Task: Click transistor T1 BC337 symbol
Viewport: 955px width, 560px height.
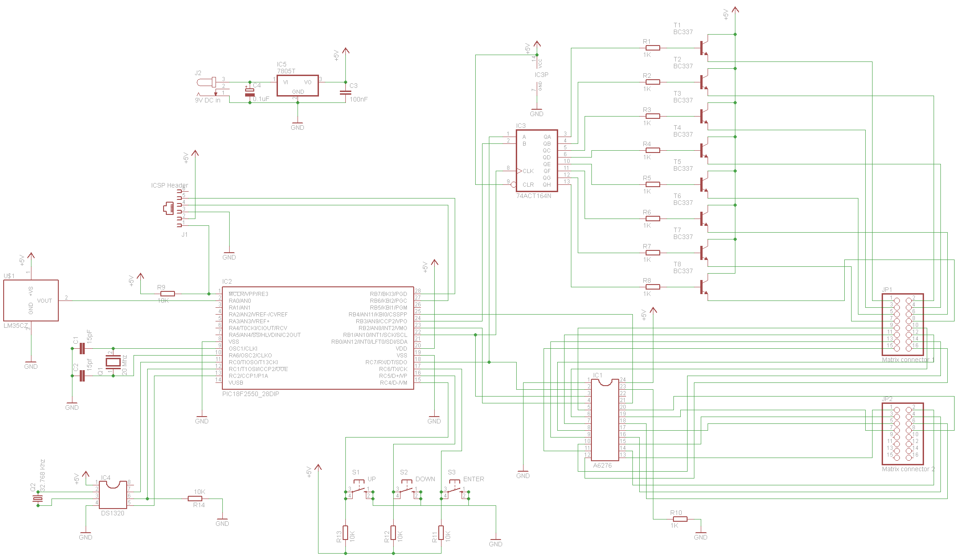Action: pyautogui.click(x=704, y=48)
